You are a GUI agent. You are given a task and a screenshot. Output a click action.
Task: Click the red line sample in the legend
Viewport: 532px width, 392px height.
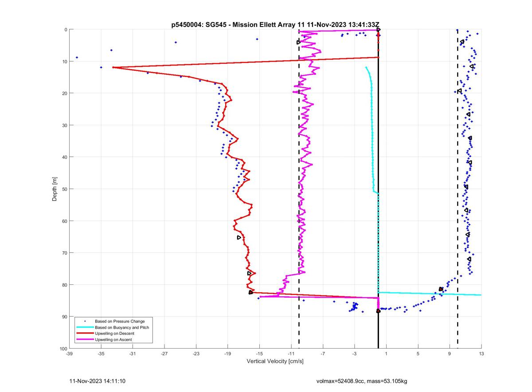(85, 334)
